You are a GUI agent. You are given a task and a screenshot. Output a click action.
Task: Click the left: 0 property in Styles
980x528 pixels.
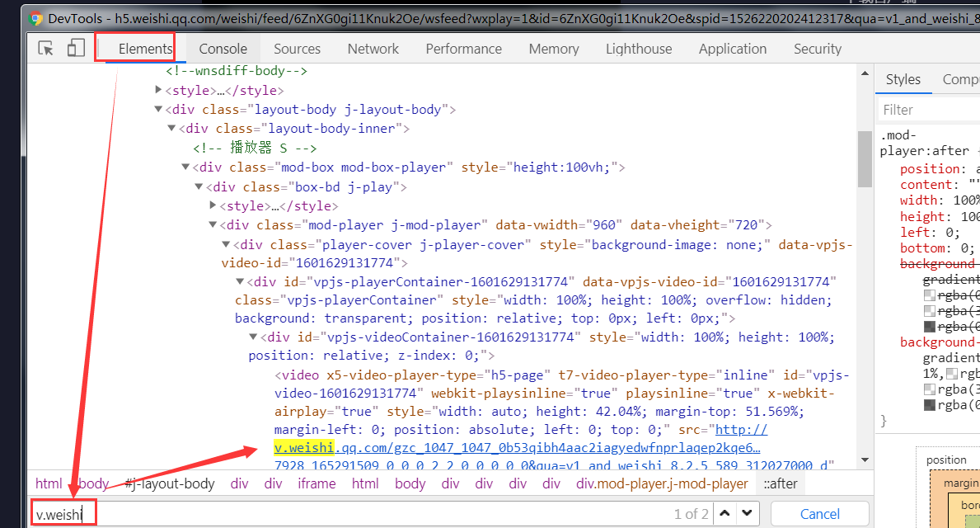[930, 232]
